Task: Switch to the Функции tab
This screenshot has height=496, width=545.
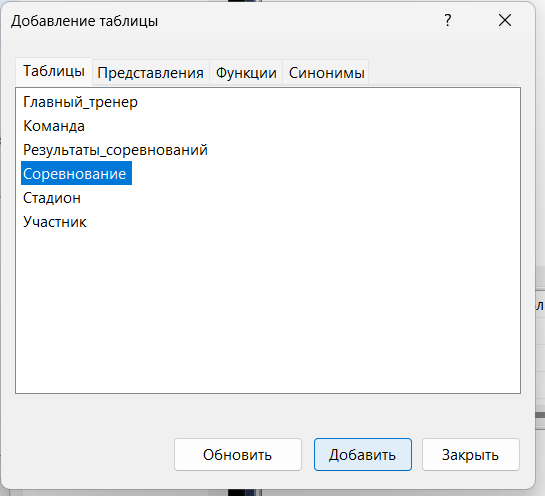Action: click(246, 73)
